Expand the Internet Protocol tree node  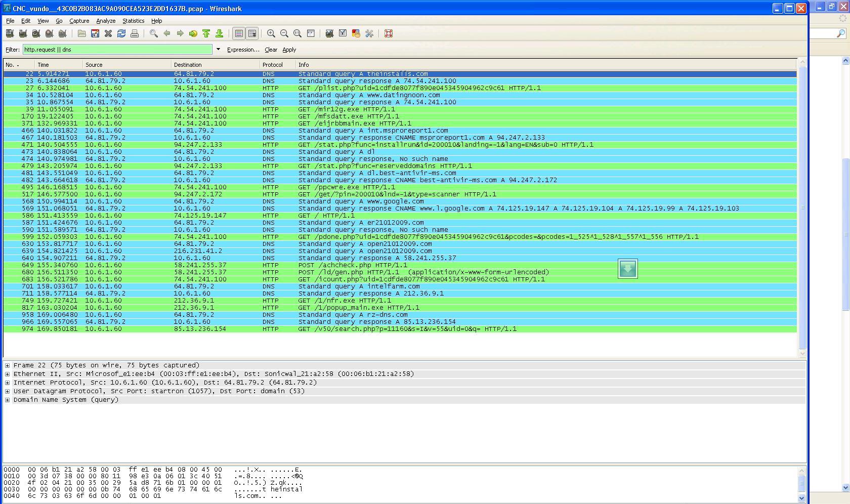point(7,383)
